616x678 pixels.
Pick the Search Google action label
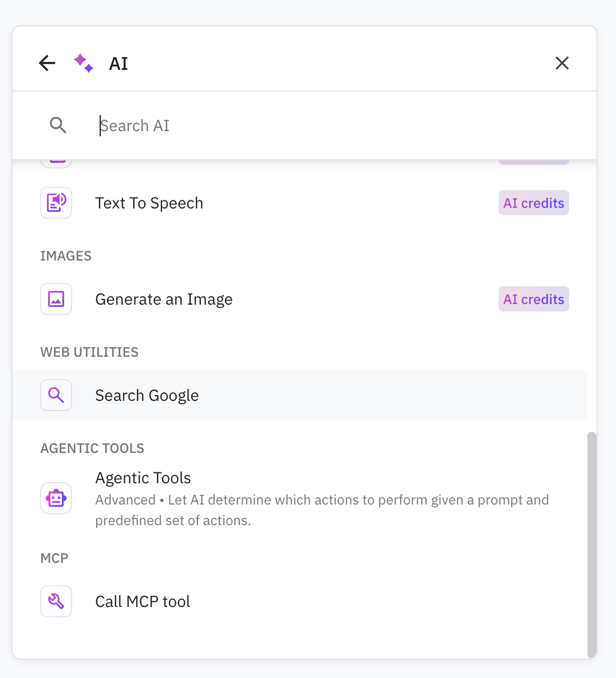147,396
